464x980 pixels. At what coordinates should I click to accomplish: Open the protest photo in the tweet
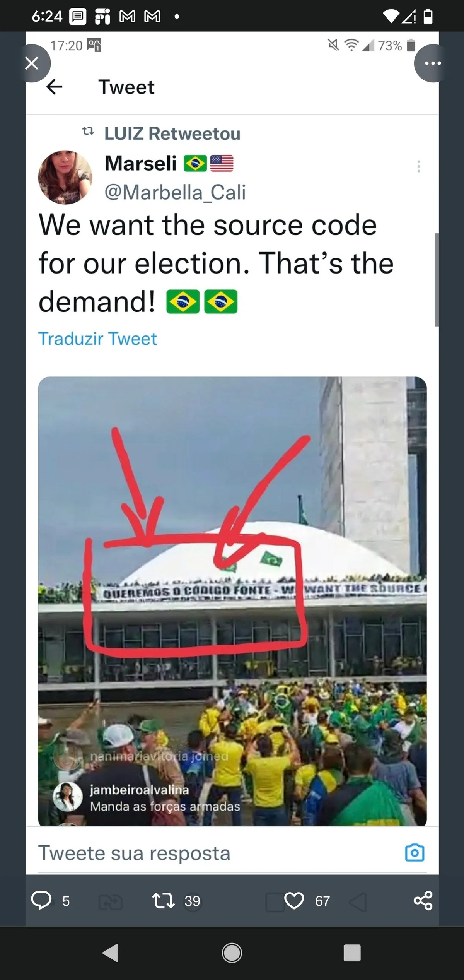click(x=232, y=601)
